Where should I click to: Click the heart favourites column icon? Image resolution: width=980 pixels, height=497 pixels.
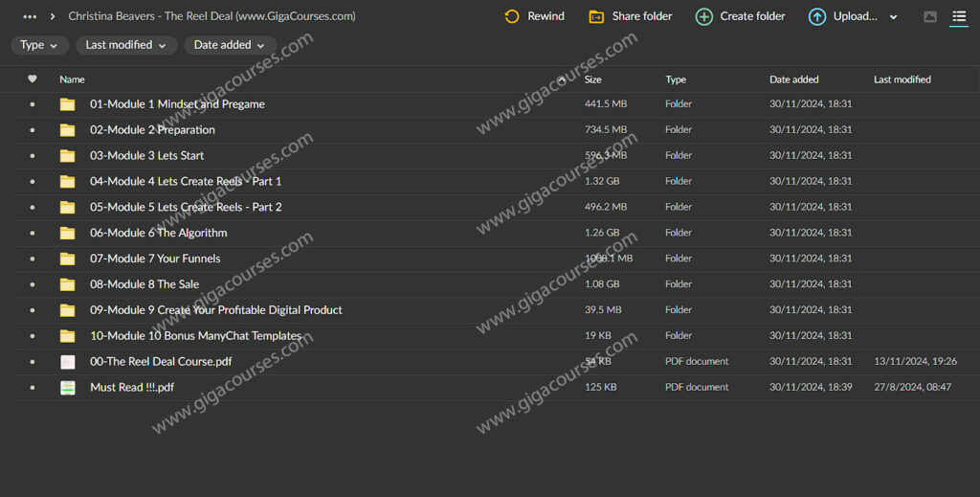click(33, 79)
